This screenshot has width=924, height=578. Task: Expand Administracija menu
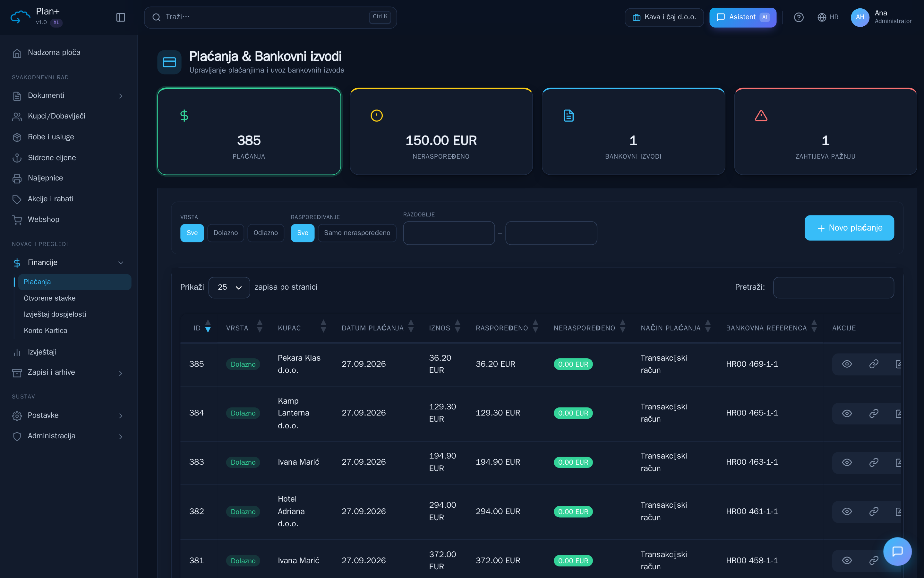(x=69, y=436)
